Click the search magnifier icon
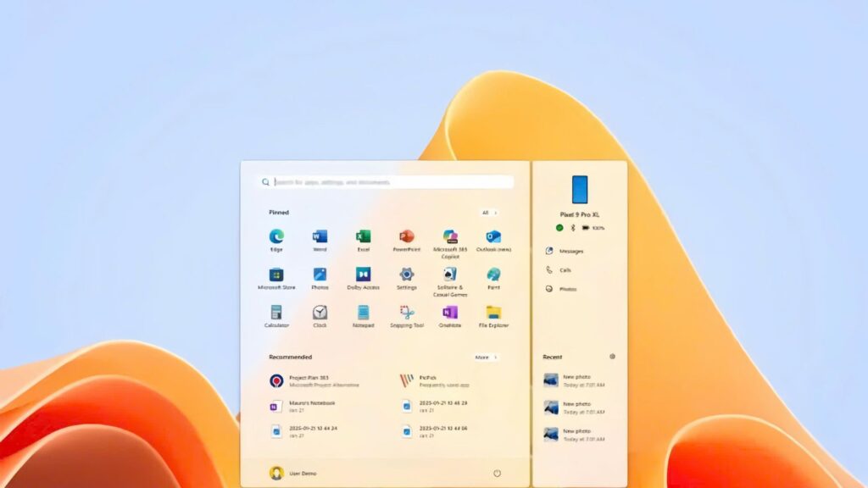This screenshot has width=868, height=488. click(x=265, y=182)
